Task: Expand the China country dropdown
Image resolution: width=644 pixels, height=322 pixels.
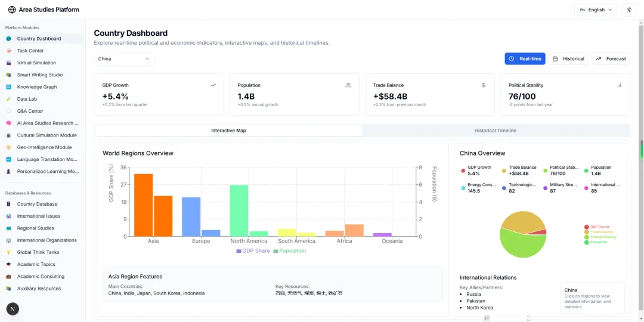Action: coord(123,58)
